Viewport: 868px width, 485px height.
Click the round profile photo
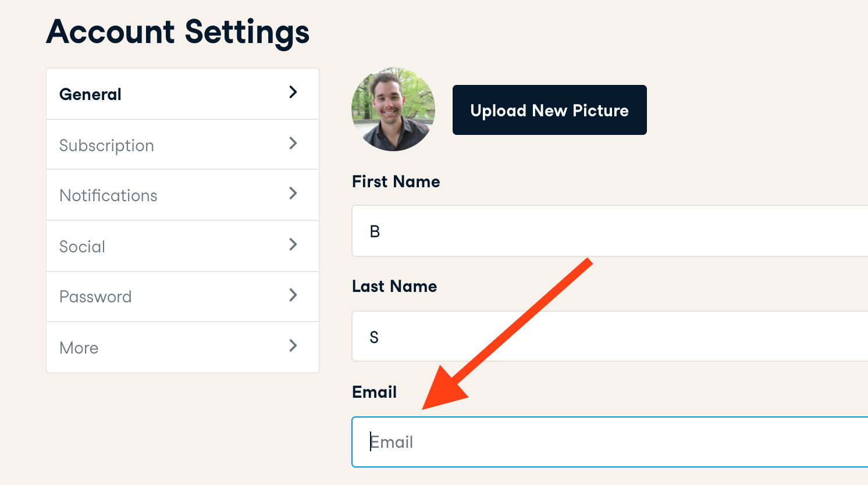(x=393, y=109)
